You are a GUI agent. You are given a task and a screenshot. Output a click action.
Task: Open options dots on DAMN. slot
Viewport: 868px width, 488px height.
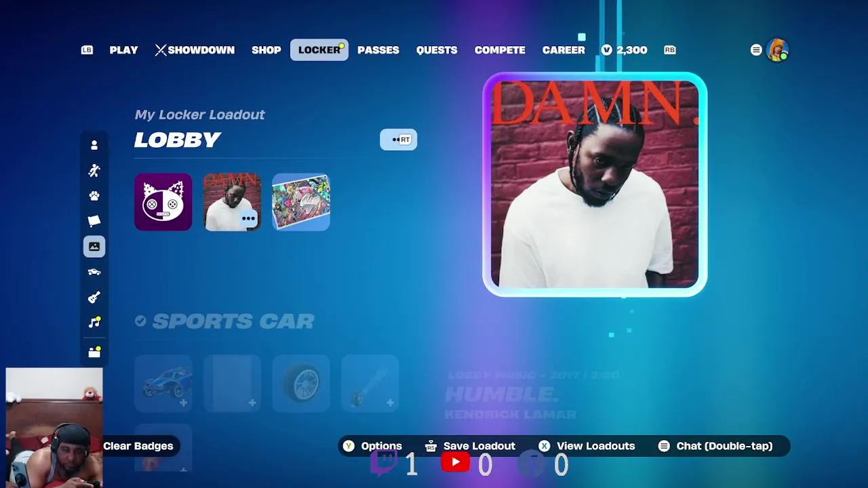pyautogui.click(x=249, y=218)
